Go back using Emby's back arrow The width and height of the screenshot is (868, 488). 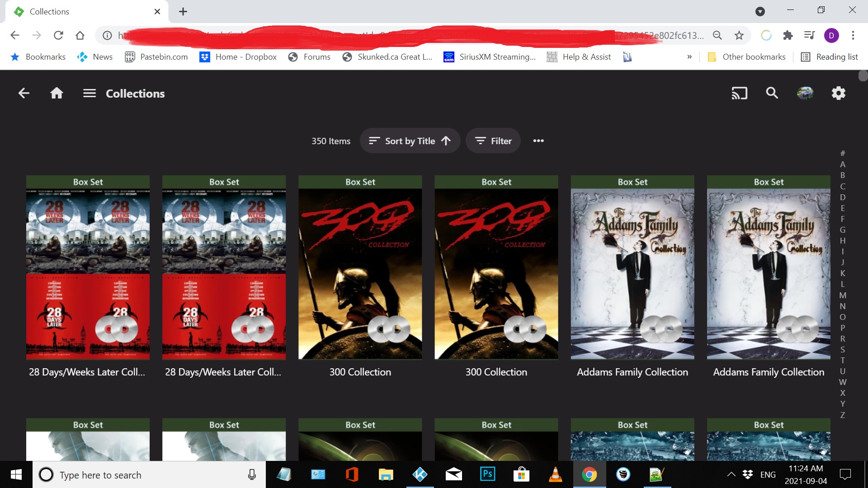coord(24,93)
